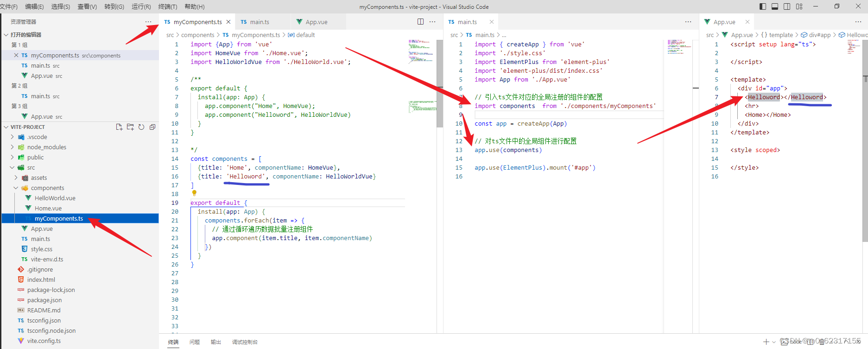The height and width of the screenshot is (349, 868).
Task: Click the split editor icon in first editor group
Action: point(420,22)
